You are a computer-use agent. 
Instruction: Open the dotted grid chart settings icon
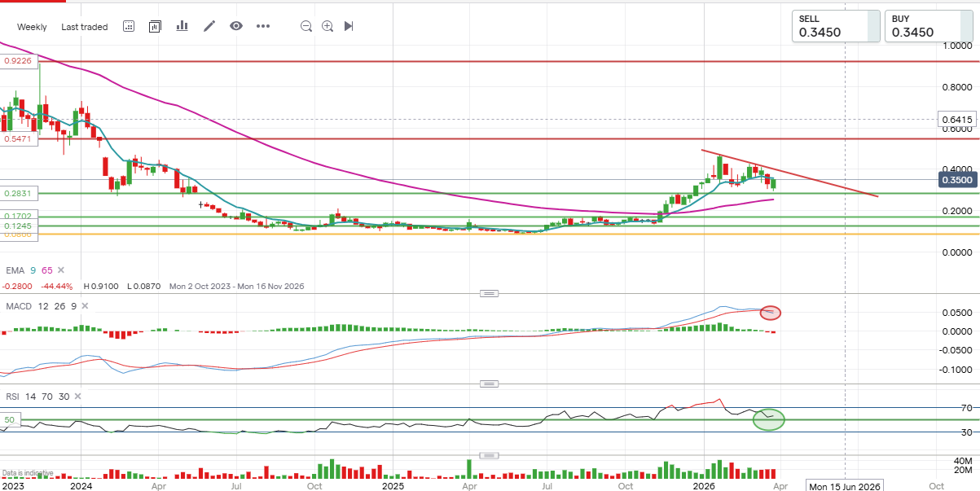(x=129, y=26)
